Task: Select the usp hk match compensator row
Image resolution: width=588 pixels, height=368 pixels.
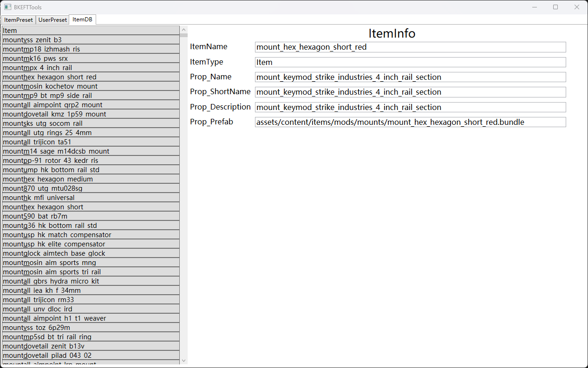Action: click(91, 235)
